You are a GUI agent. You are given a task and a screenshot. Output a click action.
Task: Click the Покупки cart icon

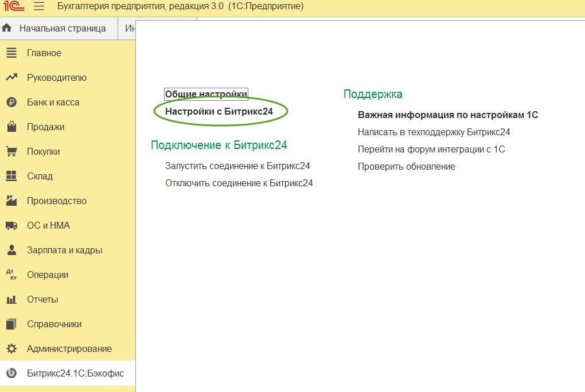pyautogui.click(x=11, y=151)
